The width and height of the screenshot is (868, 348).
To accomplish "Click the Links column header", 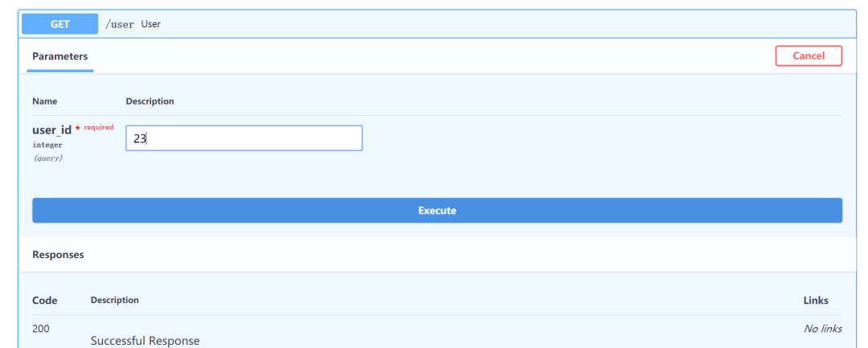I will pyautogui.click(x=816, y=301).
